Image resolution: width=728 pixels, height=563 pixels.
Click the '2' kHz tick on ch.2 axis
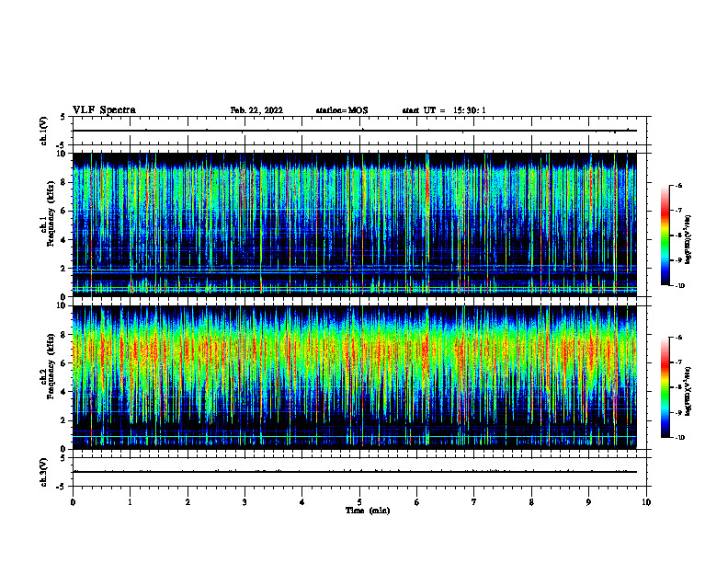pos(64,420)
